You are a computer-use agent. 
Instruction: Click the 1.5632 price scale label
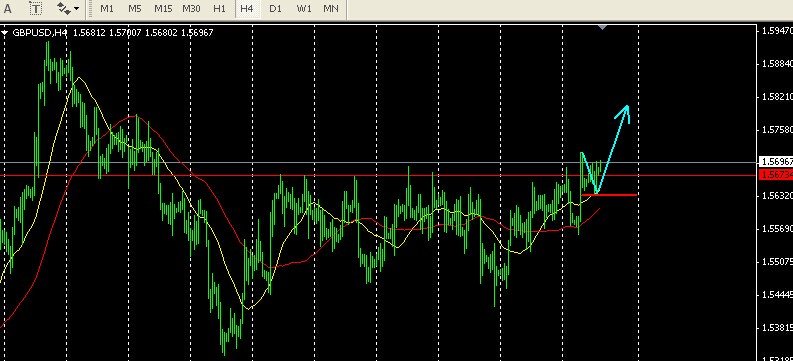coord(777,196)
